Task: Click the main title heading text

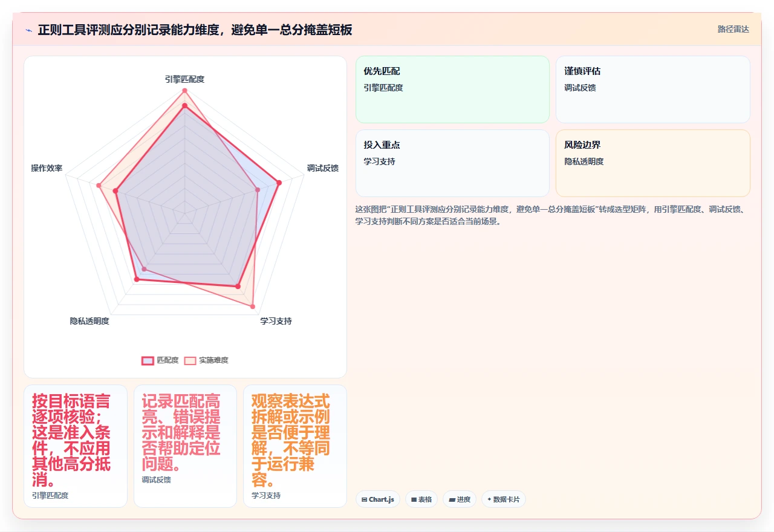Action: [195, 30]
